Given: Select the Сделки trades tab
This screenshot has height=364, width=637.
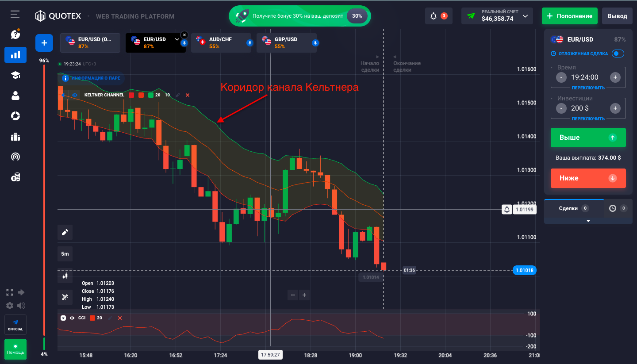Looking at the screenshot, I should click(x=574, y=208).
